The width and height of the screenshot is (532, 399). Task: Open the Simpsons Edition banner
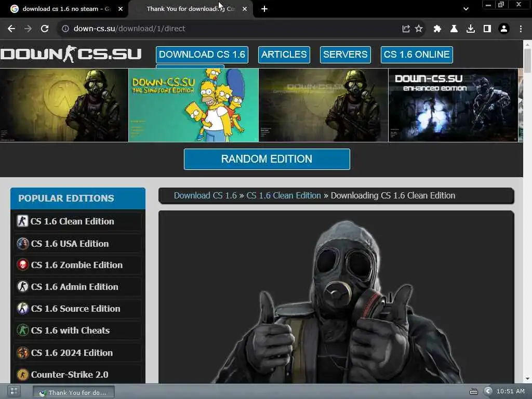pos(193,105)
